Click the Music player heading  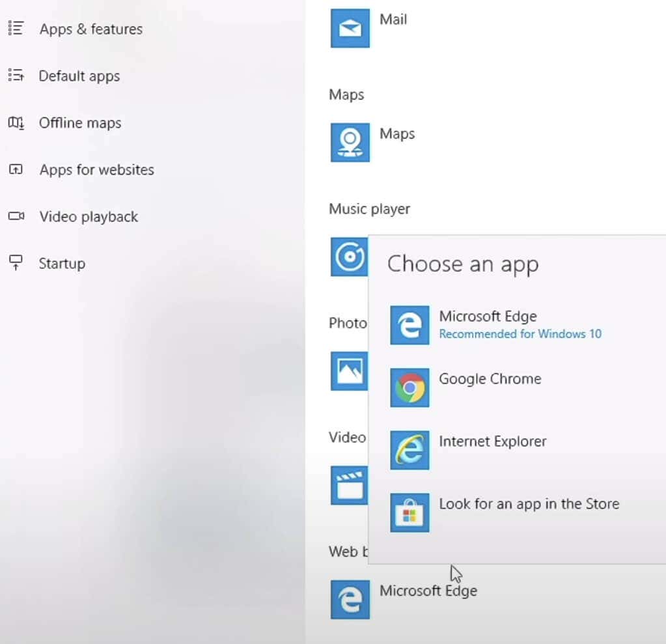click(x=370, y=209)
